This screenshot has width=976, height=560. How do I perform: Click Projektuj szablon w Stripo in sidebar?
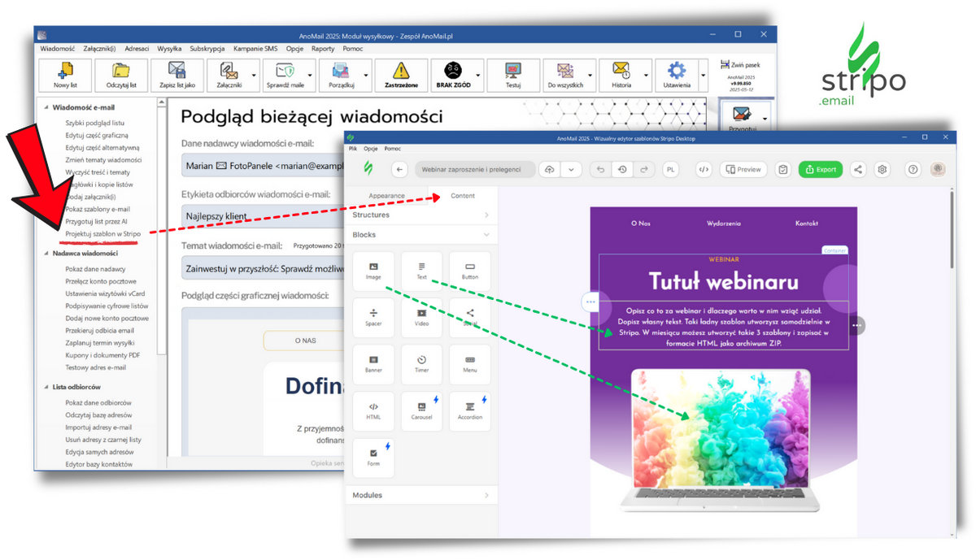point(102,233)
